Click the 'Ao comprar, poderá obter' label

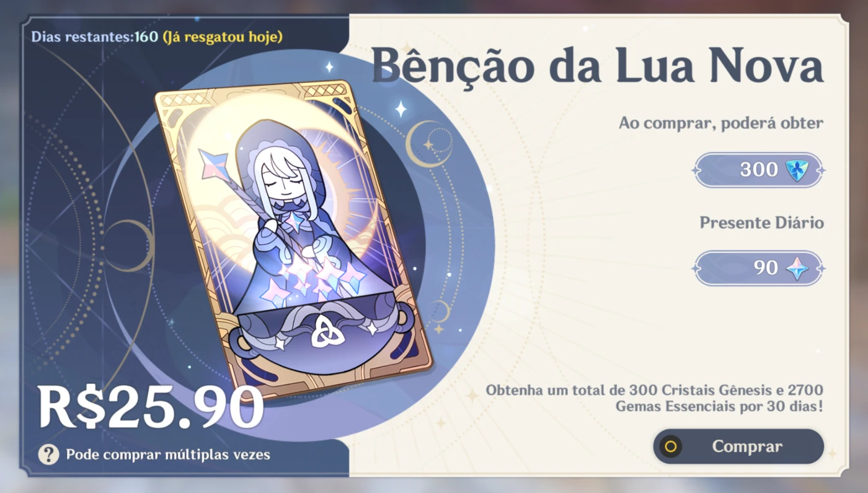721,123
